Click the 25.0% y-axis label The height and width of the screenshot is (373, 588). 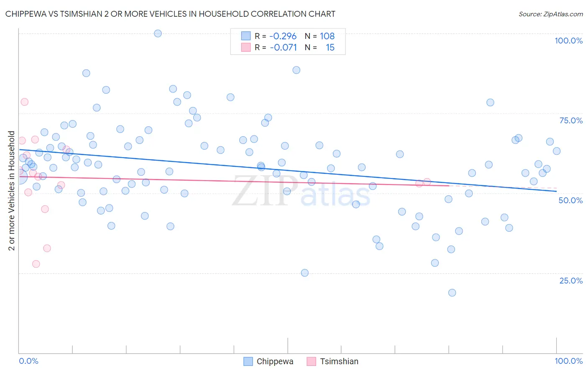(x=571, y=281)
